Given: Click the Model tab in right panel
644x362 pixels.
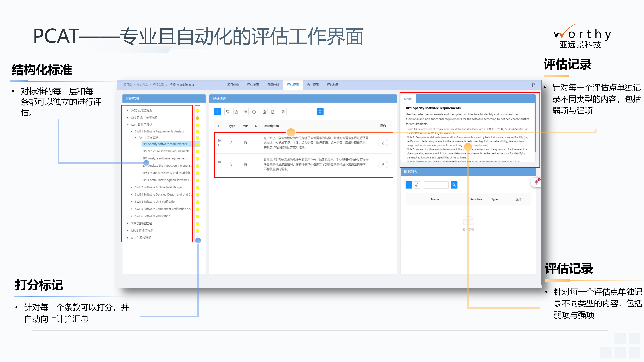Looking at the screenshot, I should pos(408,99).
